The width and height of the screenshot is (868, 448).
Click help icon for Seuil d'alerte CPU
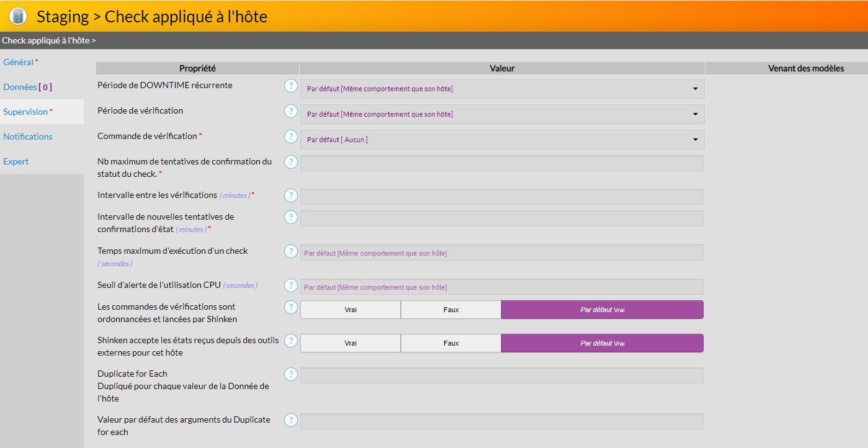coord(290,285)
